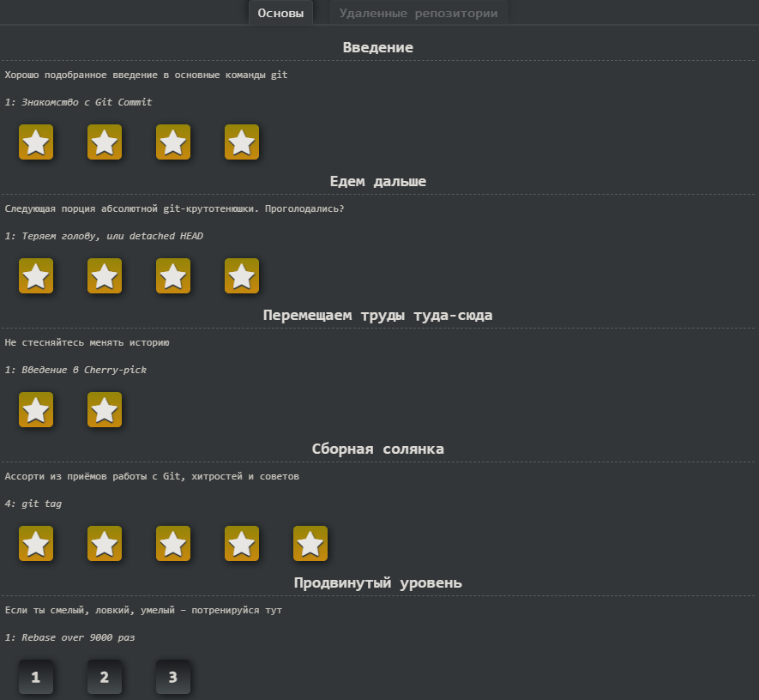This screenshot has height=700, width=759.
Task: Click level title 'Введение в Cherry-pick'
Action: click(84, 370)
